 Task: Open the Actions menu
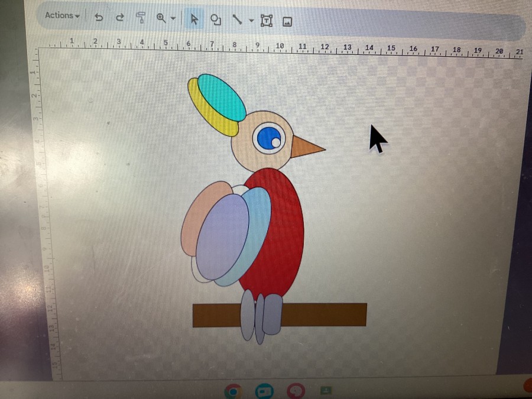[62, 16]
